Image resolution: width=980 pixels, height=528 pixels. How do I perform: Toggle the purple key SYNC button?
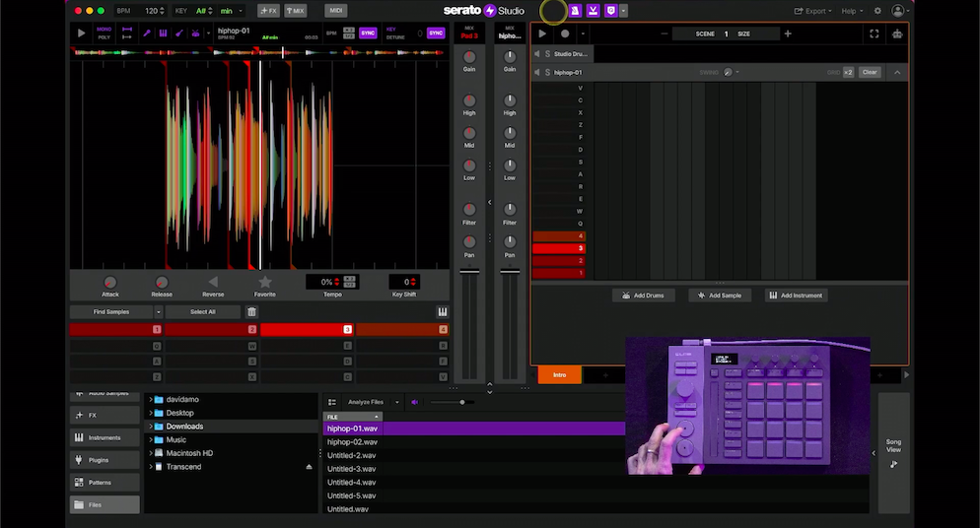tap(435, 33)
